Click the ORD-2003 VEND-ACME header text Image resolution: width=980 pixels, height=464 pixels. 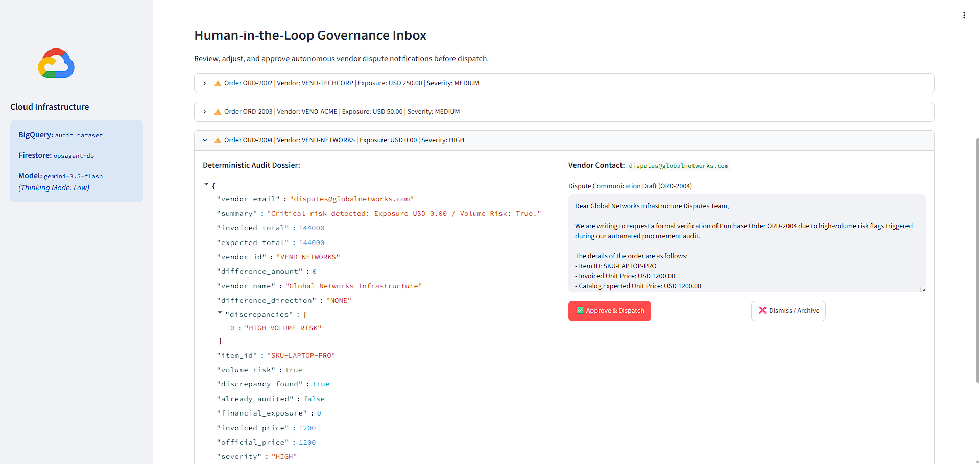342,112
